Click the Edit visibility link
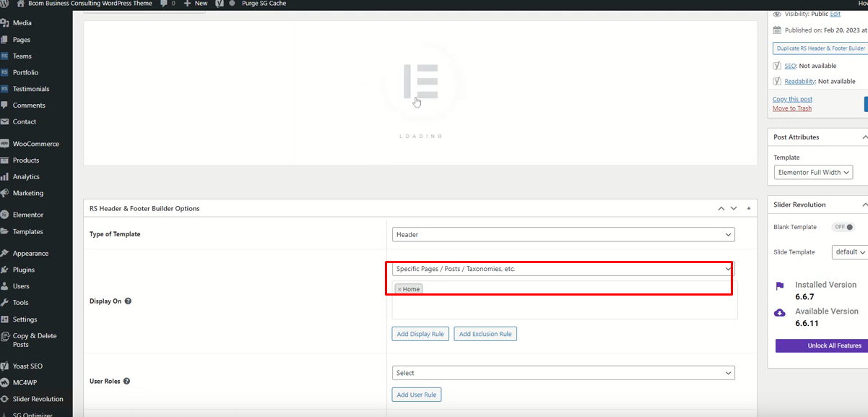The image size is (868, 417). point(835,14)
